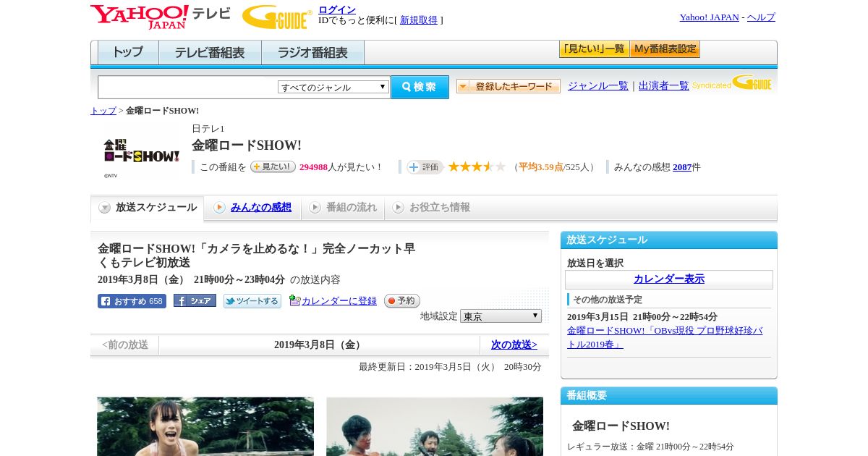Open カレンダー表示 link
868x456 pixels.
click(669, 279)
